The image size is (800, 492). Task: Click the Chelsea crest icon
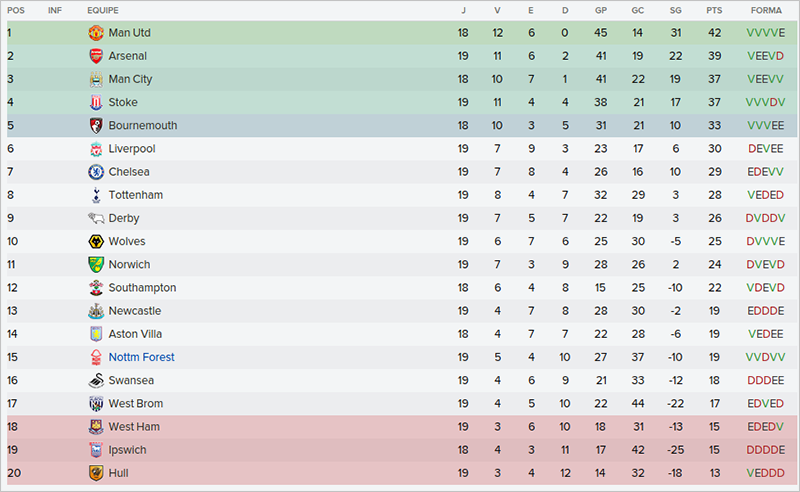96,172
